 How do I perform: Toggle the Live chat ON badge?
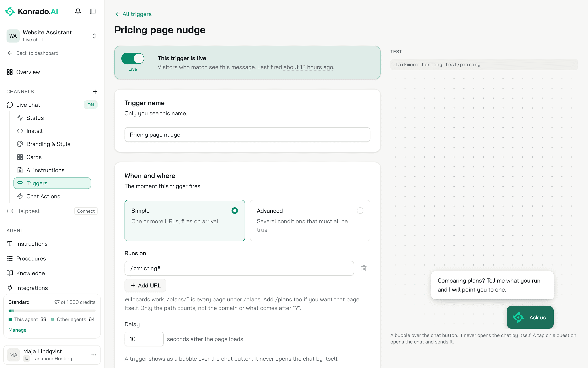pyautogui.click(x=91, y=105)
